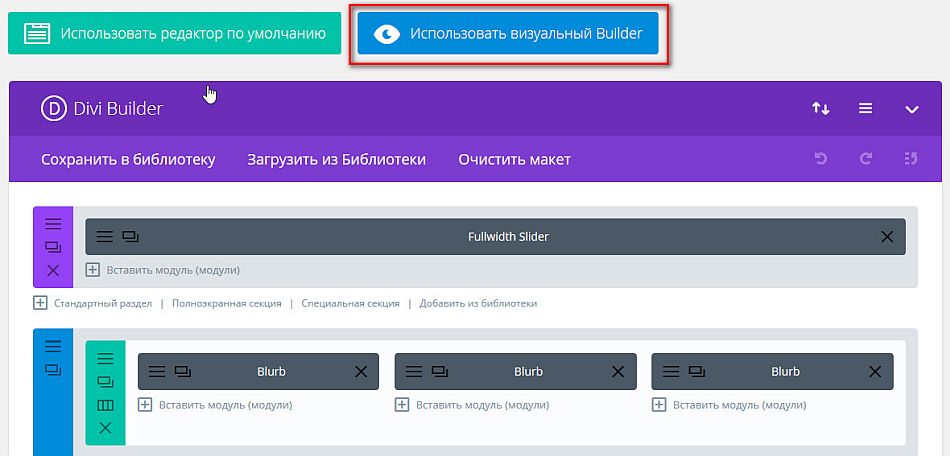Open Fullwidth Slider module settings icon
The height and width of the screenshot is (456, 950).
105,236
